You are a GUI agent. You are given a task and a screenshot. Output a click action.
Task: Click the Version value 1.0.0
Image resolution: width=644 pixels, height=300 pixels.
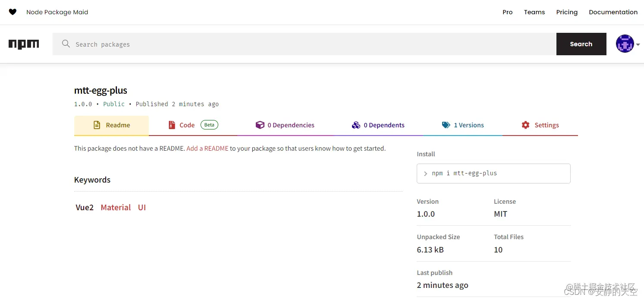click(x=426, y=214)
